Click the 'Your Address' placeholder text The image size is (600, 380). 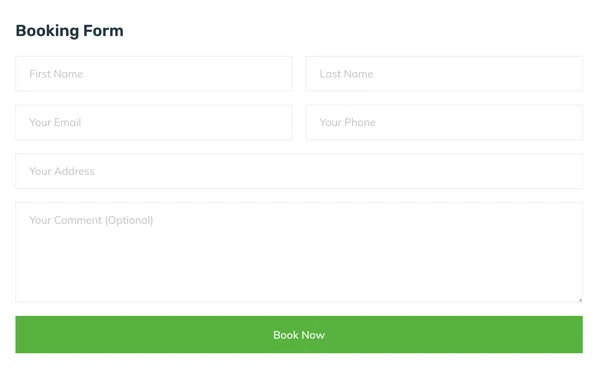(x=62, y=171)
